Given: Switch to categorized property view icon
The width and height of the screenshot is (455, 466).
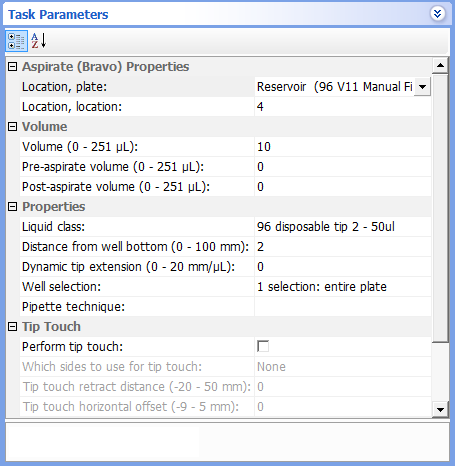Looking at the screenshot, I should pos(16,41).
